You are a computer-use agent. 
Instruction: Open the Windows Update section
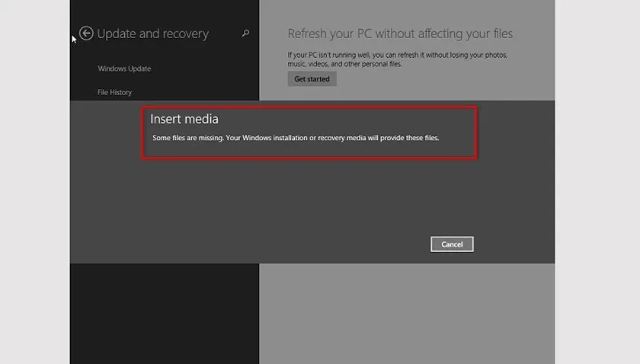[124, 69]
